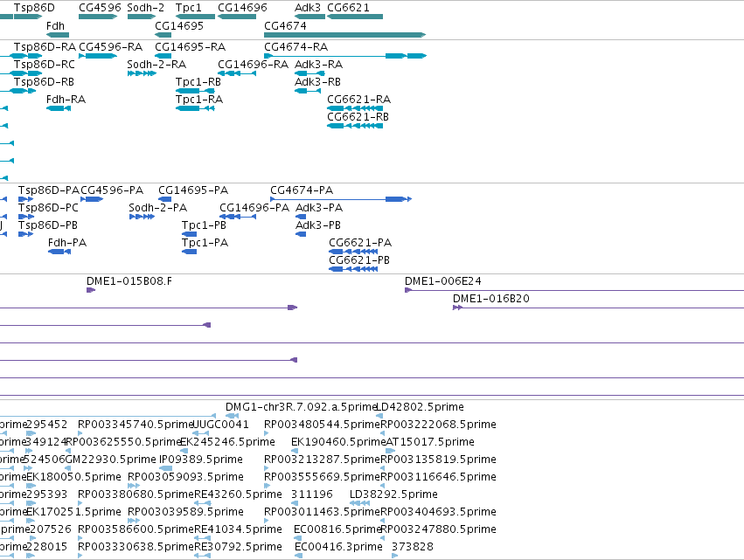Open EST RP003345740.5prime
Viewport: 744px width, 560px height.
[x=136, y=425]
